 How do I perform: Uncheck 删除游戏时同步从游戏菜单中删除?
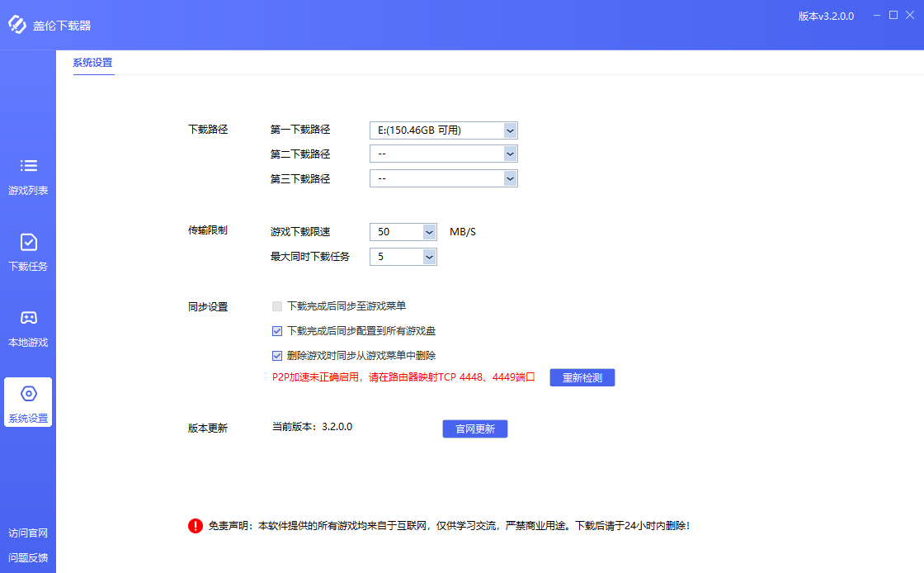[x=276, y=355]
